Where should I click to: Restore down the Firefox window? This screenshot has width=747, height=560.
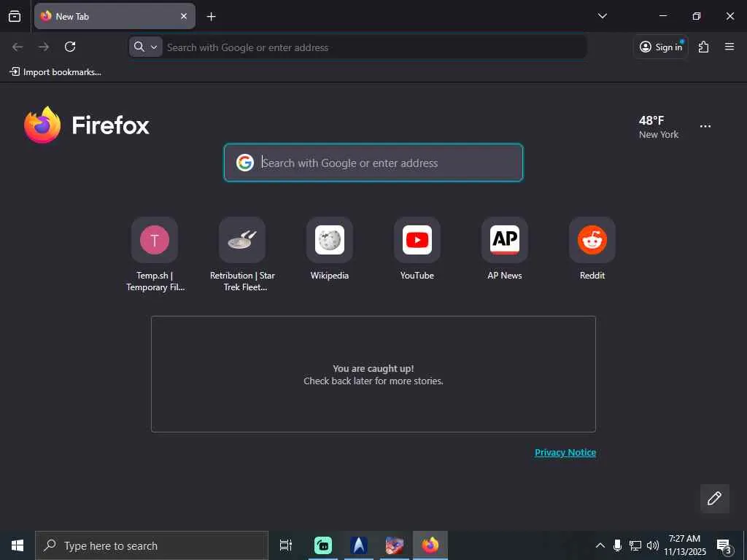(x=697, y=16)
